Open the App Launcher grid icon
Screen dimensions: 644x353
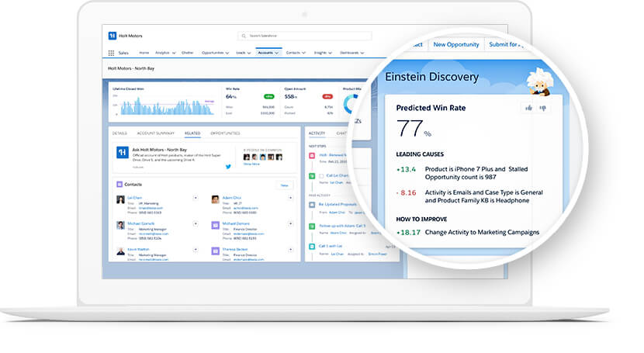tap(111, 53)
